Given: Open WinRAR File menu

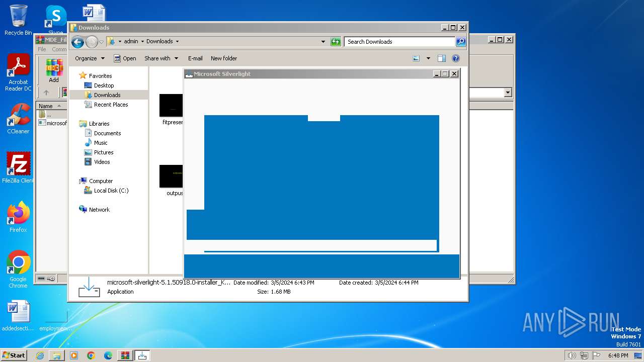Looking at the screenshot, I should [42, 49].
